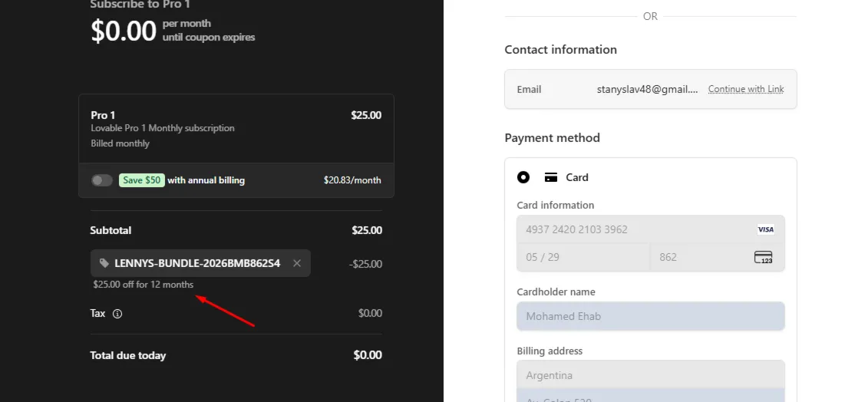Click the Billing address label
The height and width of the screenshot is (402, 868).
point(550,351)
